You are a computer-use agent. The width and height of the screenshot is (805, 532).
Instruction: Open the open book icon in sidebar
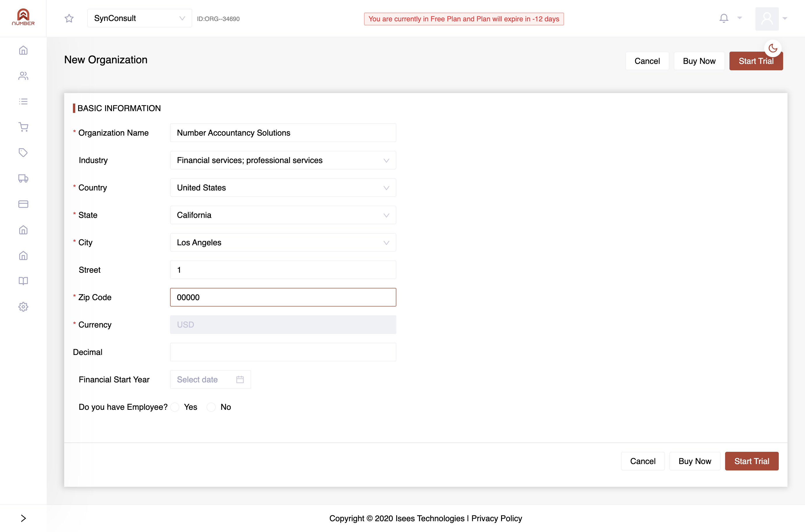[23, 281]
